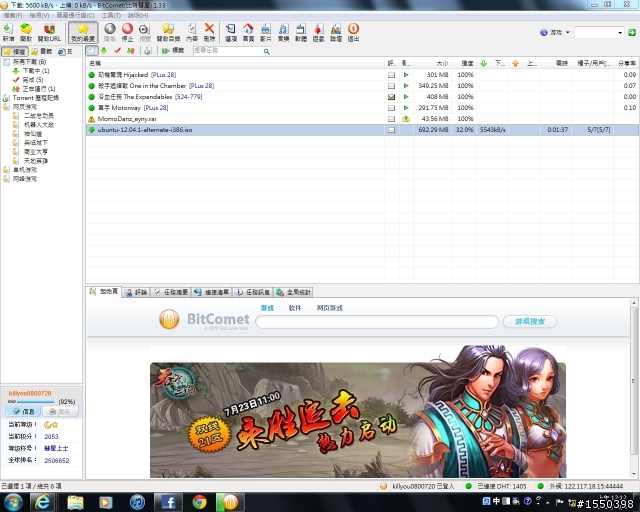
Task: Click the 預覽 (Preview) toolbar icon
Action: pos(145,32)
